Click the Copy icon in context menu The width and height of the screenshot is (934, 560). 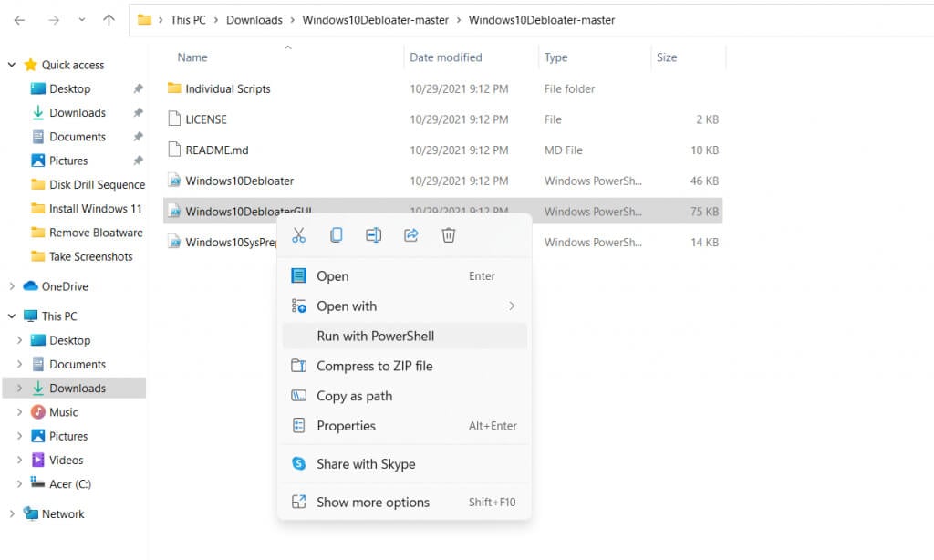coord(336,235)
